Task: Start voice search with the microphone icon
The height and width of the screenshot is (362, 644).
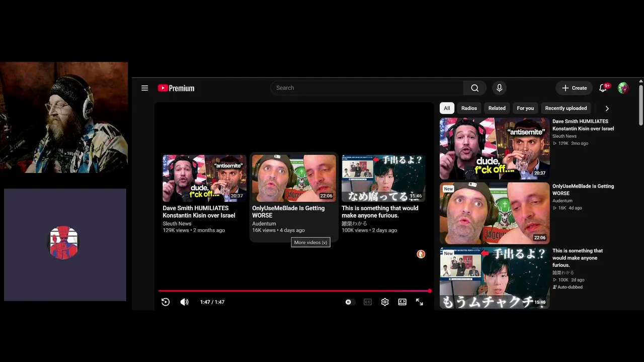Action: point(499,88)
